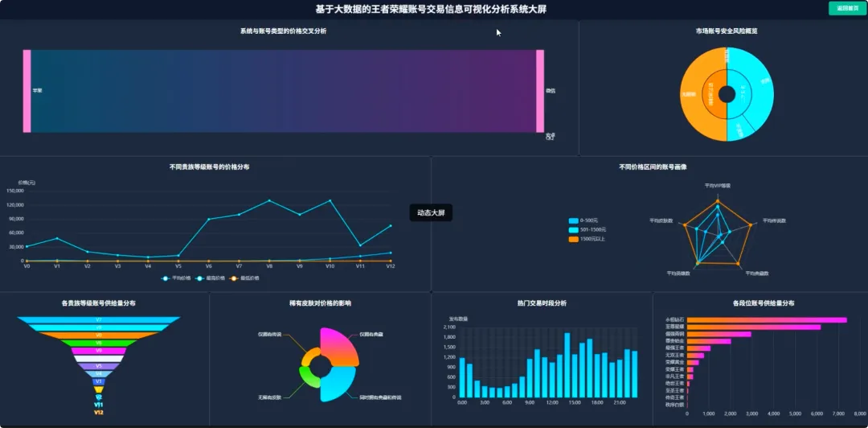Click the 返回首页 button at top right
The width and height of the screenshot is (868, 428).
847,8
